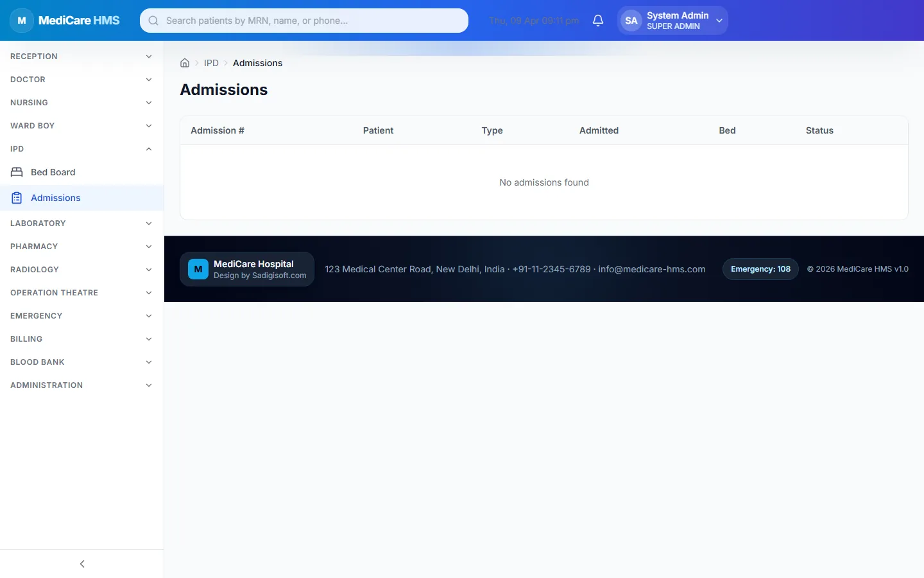Image resolution: width=924 pixels, height=578 pixels.
Task: Select Admissions in sidebar
Action: 81,198
